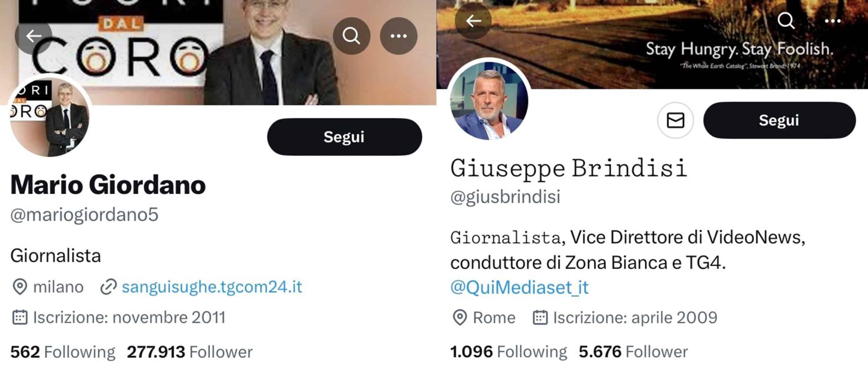Open more options on Mario Giordano's profile
The height and width of the screenshot is (379, 868).
(x=398, y=36)
